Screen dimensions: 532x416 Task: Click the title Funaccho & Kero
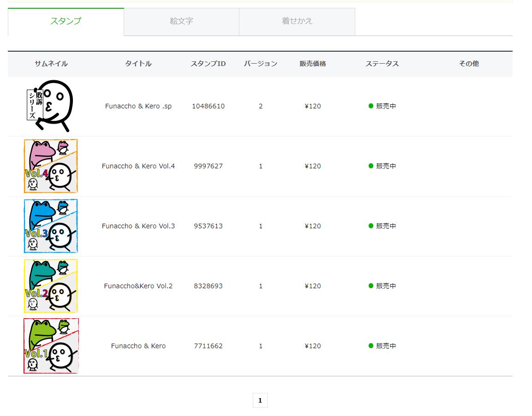138,346
